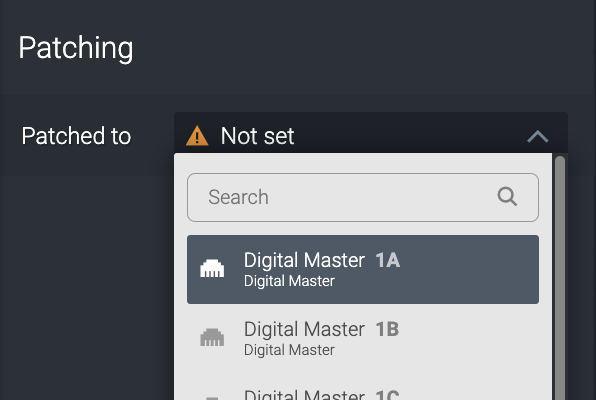
Task: Click the Digital Master subtitle under 1B
Action: pos(289,350)
